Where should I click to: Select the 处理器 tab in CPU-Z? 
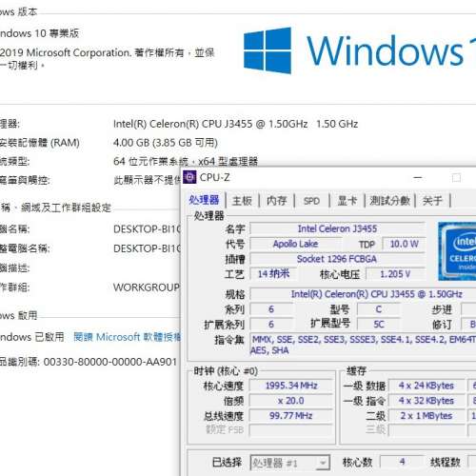pos(204,200)
